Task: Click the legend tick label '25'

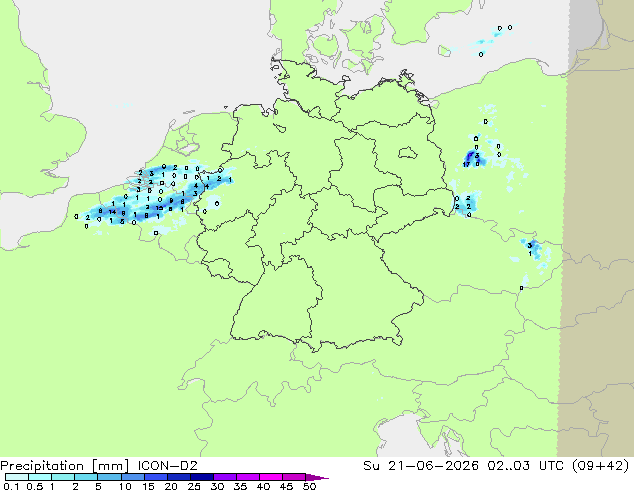Action: tap(194, 486)
